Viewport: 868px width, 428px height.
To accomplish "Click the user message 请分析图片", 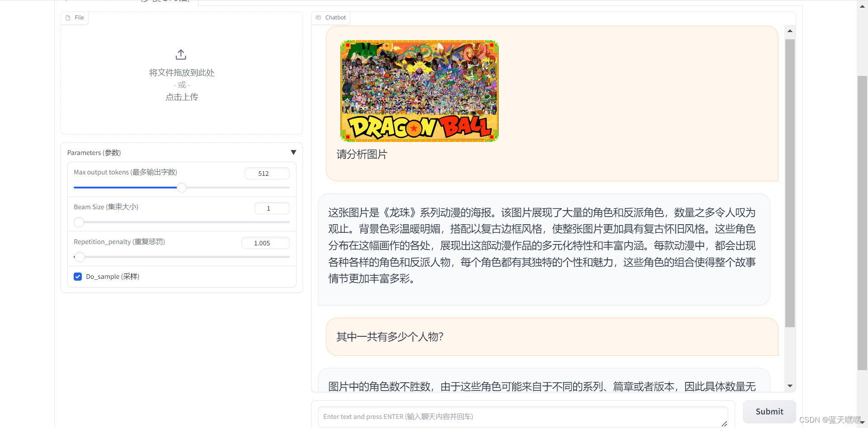I will (x=362, y=155).
